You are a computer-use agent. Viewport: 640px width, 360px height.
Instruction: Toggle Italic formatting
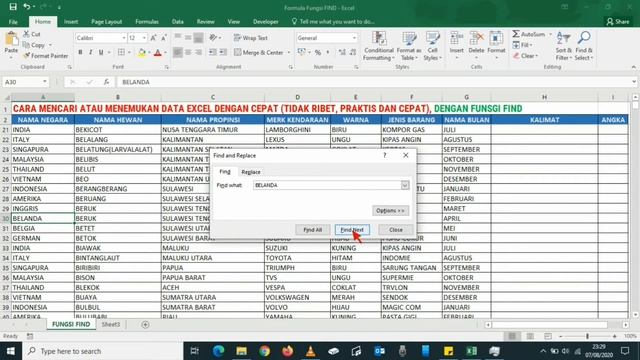[x=90, y=52]
